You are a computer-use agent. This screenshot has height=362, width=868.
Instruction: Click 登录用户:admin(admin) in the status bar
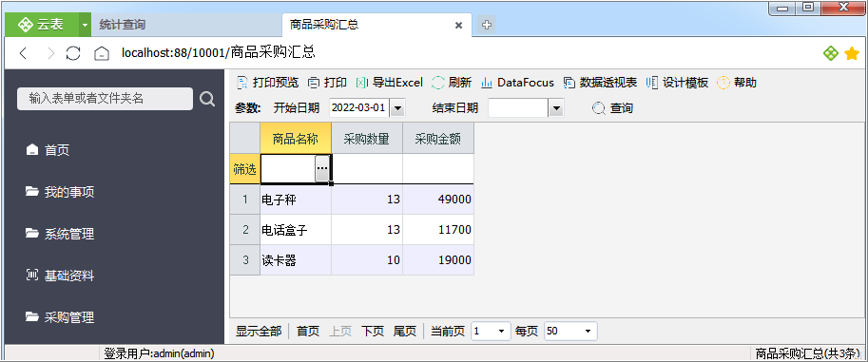pos(159,353)
